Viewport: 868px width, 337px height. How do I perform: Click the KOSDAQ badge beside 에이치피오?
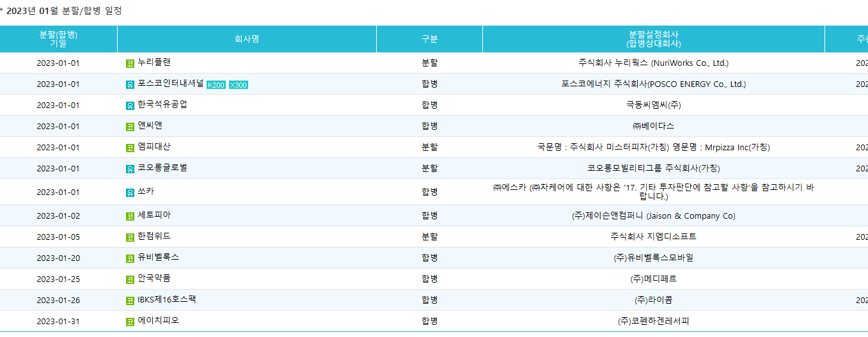[130, 322]
